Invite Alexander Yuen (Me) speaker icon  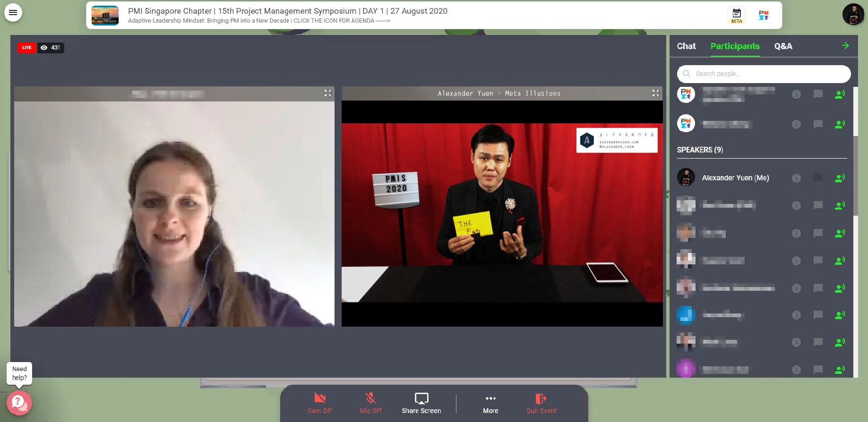click(840, 178)
